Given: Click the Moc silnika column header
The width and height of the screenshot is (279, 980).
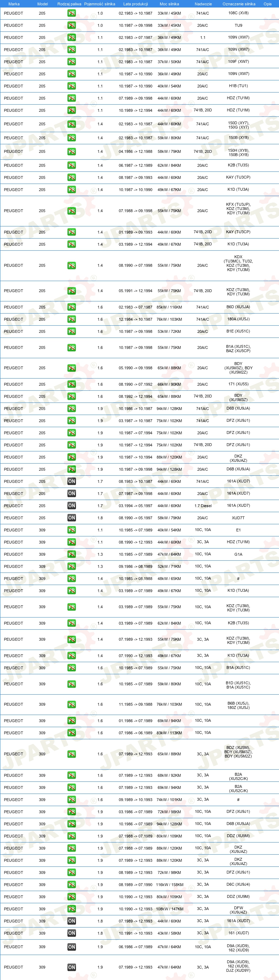Looking at the screenshot, I should pos(169,4).
